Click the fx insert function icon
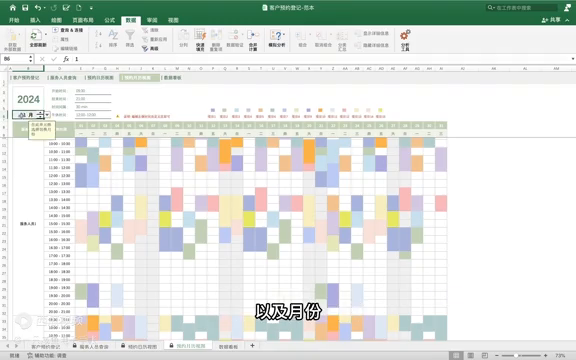 [x=66, y=59]
